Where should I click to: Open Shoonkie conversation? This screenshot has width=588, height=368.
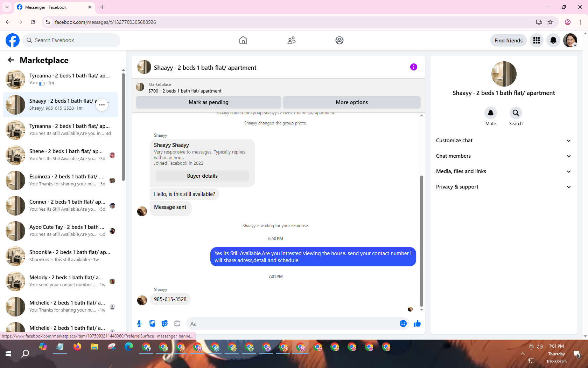(60, 256)
